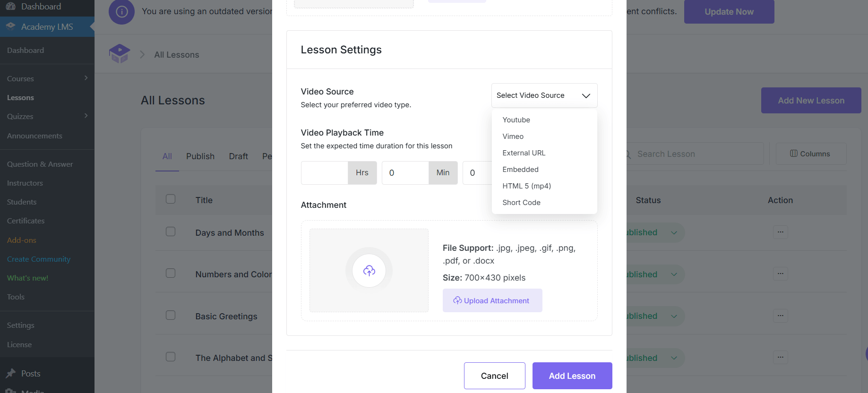Open Tools in the sidebar
The image size is (868, 393).
16,297
